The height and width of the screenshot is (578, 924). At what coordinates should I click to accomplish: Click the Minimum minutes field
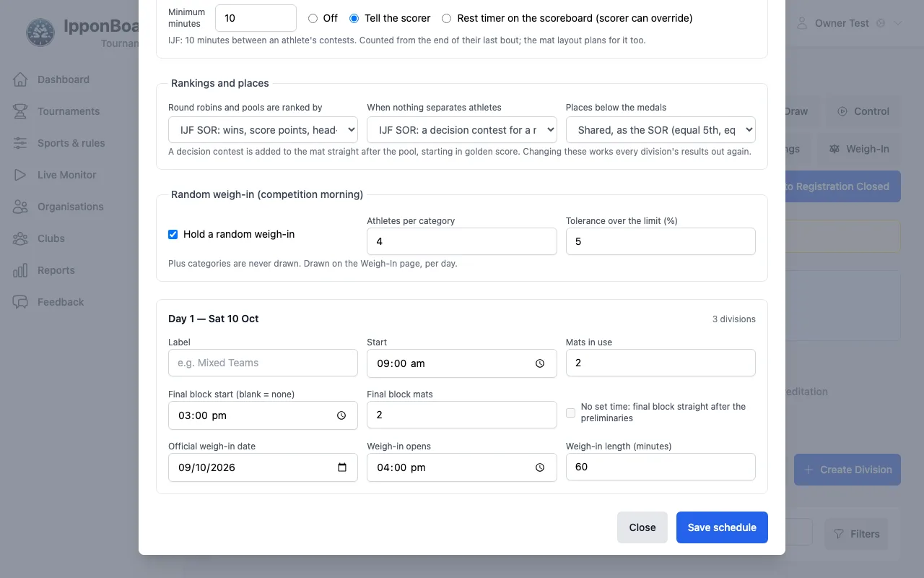256,18
